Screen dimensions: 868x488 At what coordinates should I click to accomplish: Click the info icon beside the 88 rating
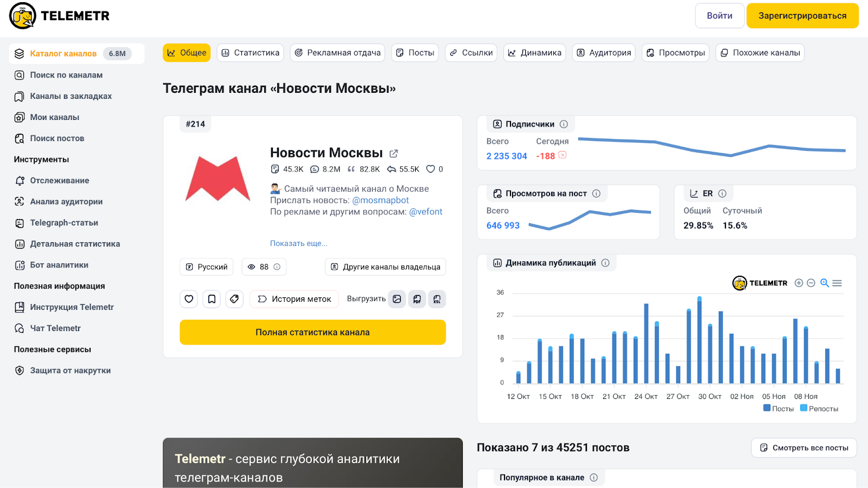pyautogui.click(x=277, y=267)
